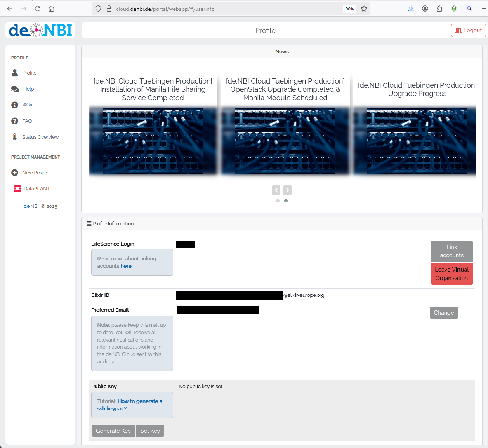Click Leave Virtual Organisation button
This screenshot has width=488, height=448.
coord(452,274)
